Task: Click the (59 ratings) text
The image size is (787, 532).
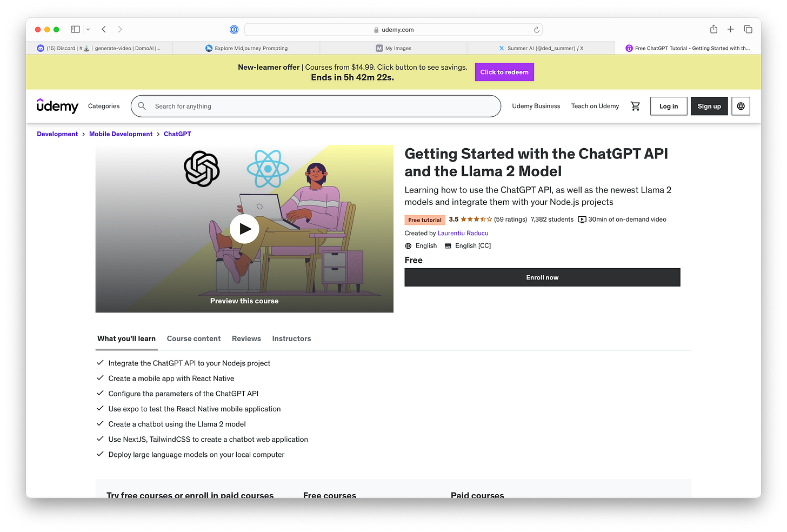Action: click(510, 220)
